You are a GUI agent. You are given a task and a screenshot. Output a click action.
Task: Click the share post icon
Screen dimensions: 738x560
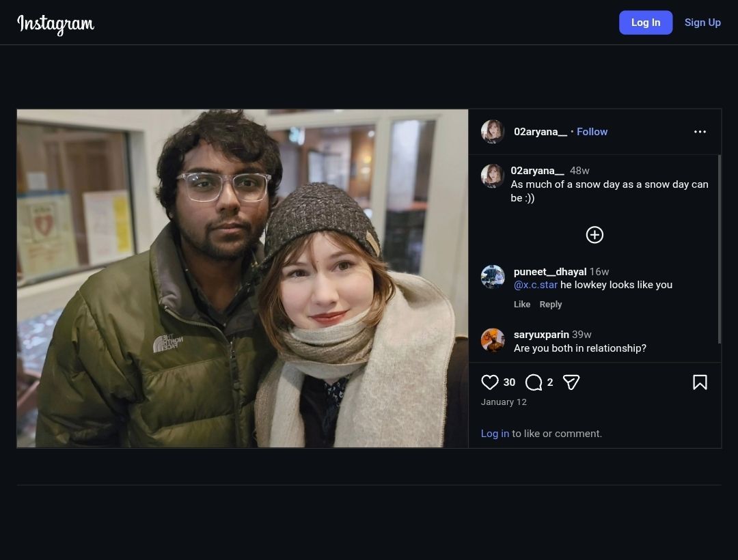571,382
